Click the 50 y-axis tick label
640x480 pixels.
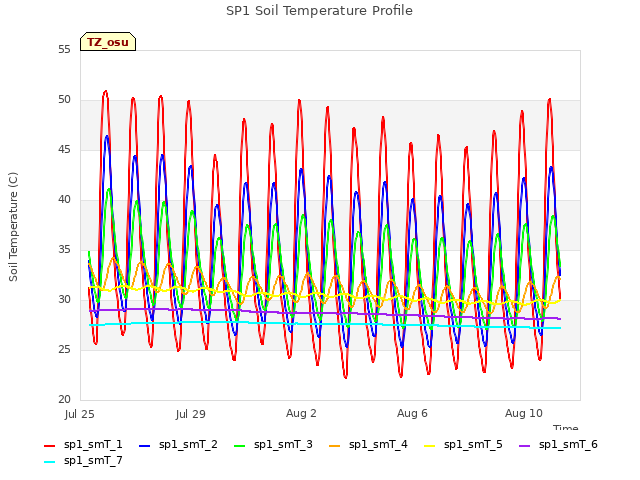pos(64,100)
